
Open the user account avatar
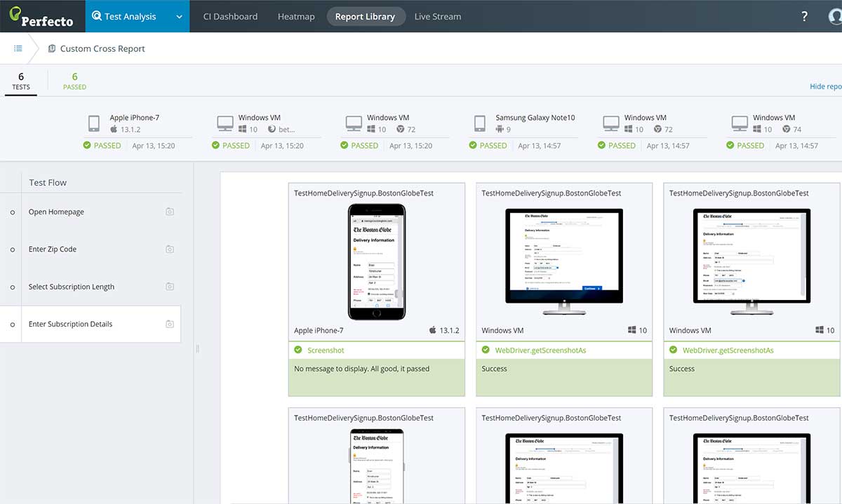pyautogui.click(x=835, y=17)
